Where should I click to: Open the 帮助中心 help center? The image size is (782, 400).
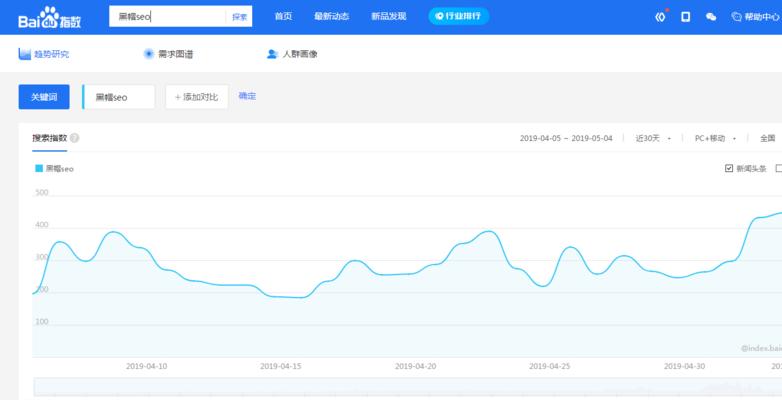[756, 17]
